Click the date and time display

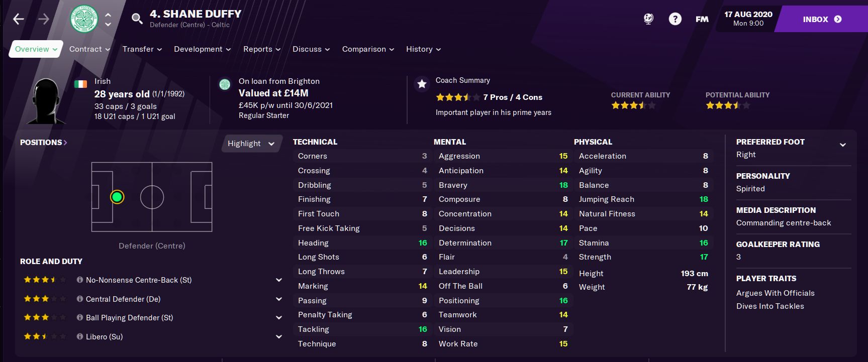click(748, 19)
